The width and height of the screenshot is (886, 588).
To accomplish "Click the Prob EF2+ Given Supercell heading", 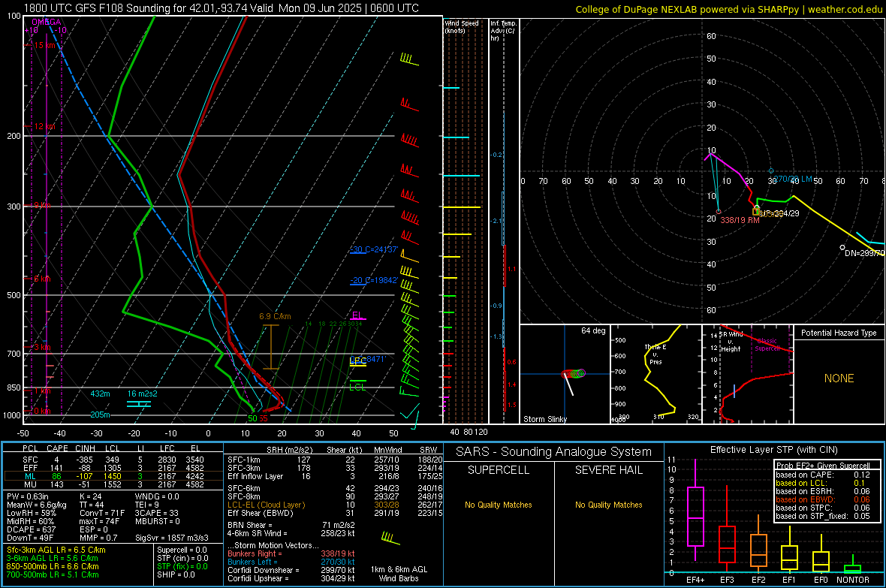I will [x=823, y=466].
